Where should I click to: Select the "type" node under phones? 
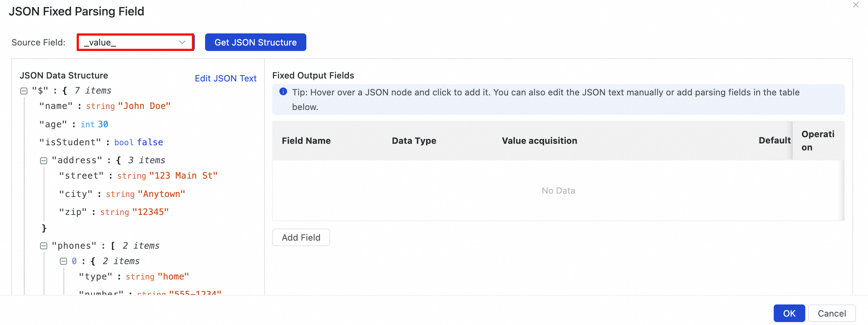(95, 277)
